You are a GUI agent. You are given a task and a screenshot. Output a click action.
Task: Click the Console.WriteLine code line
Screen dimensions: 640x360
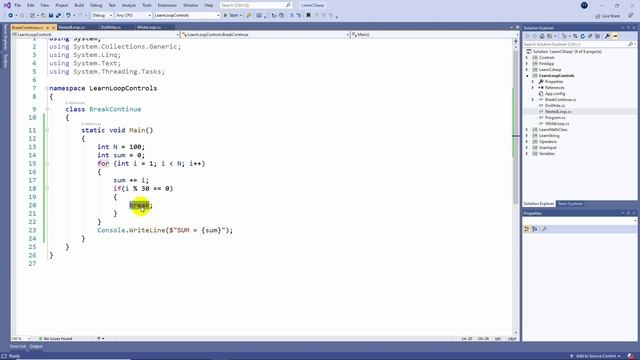(165, 230)
